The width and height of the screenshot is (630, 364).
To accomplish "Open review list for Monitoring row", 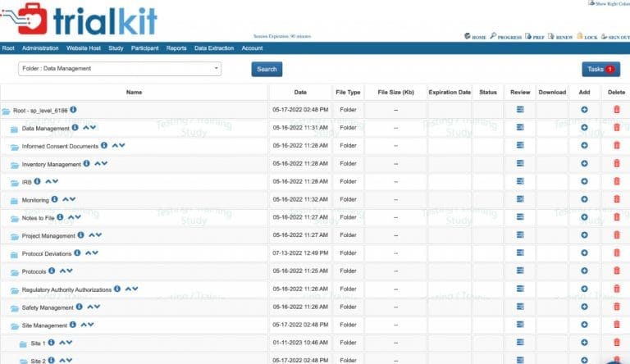I will pyautogui.click(x=520, y=199).
